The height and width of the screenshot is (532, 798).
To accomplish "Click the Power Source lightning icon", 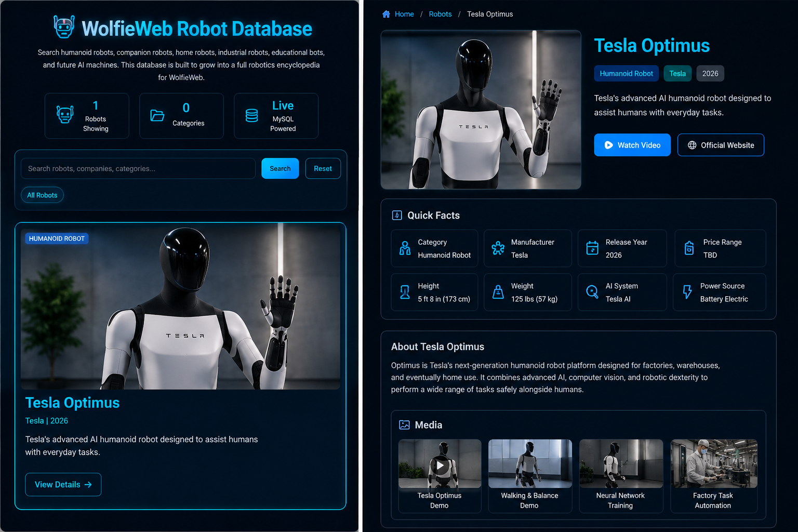I will [687, 292].
